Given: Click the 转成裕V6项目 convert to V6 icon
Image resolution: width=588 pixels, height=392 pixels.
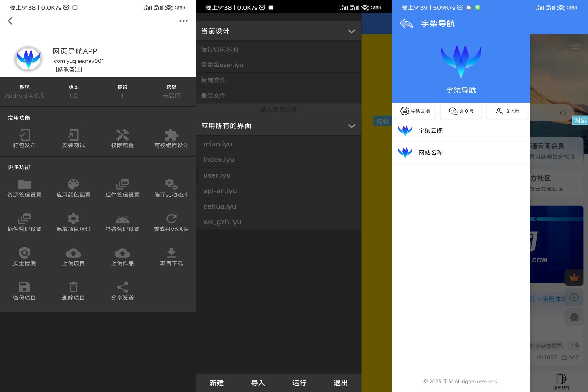Looking at the screenshot, I should [171, 218].
